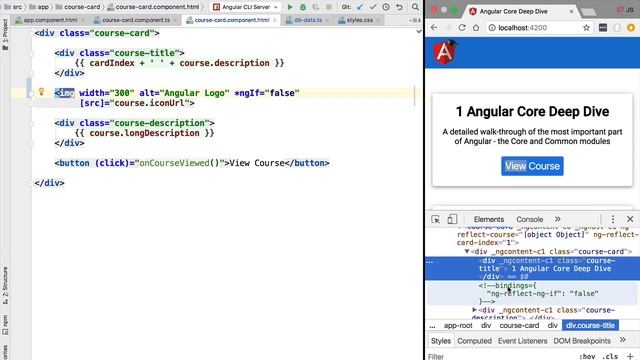640x360 pixels.
Task: Open Git history clock icon
Action: (x=386, y=7)
